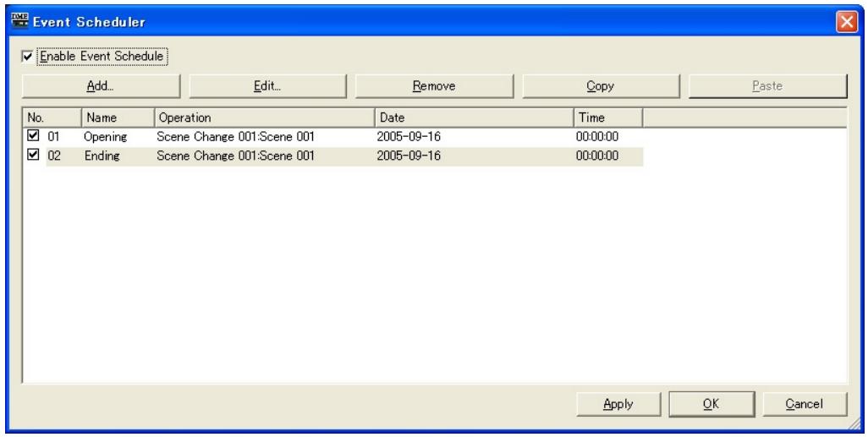
Task: Sort by the No. column header
Action: point(52,117)
